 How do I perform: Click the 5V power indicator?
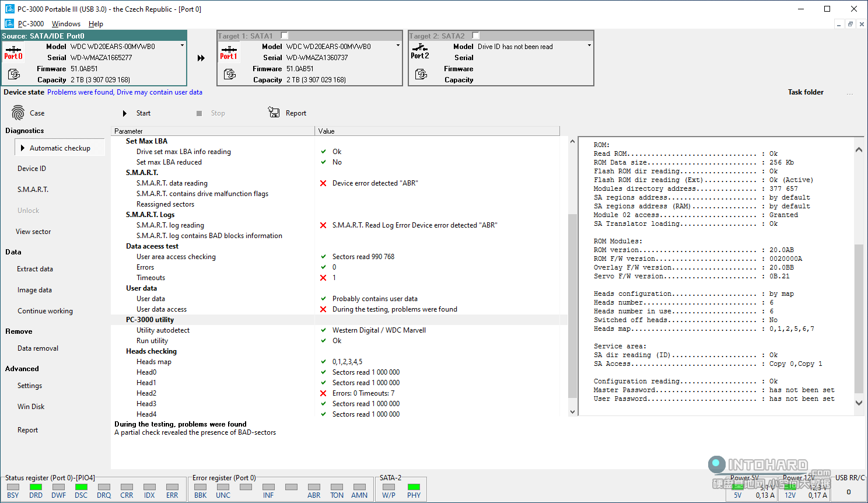[738, 487]
